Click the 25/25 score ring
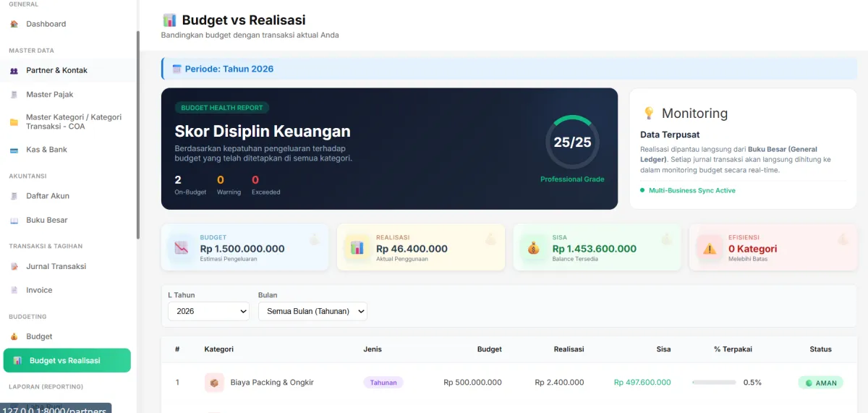The height and width of the screenshot is (413, 868). tap(572, 142)
